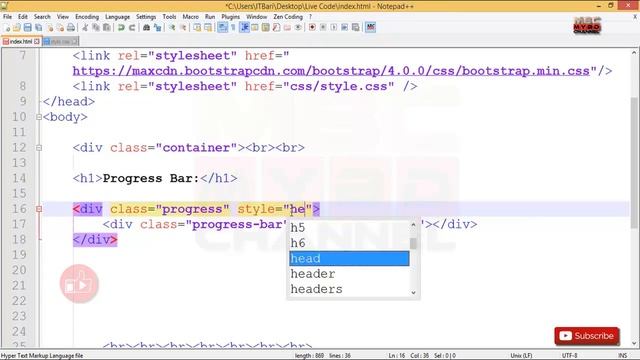The height and width of the screenshot is (360, 640).
Task: Click the editor vertical scrollbar up arrow
Action: tap(634, 53)
